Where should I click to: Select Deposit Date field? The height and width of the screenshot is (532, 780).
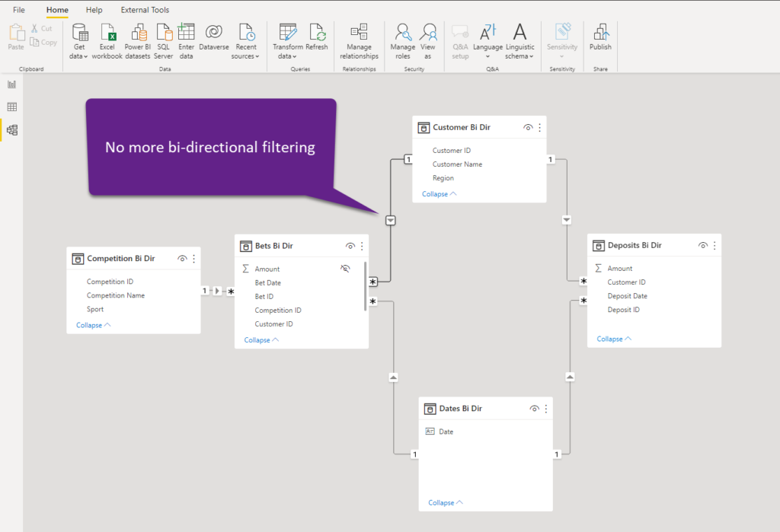[x=627, y=296]
